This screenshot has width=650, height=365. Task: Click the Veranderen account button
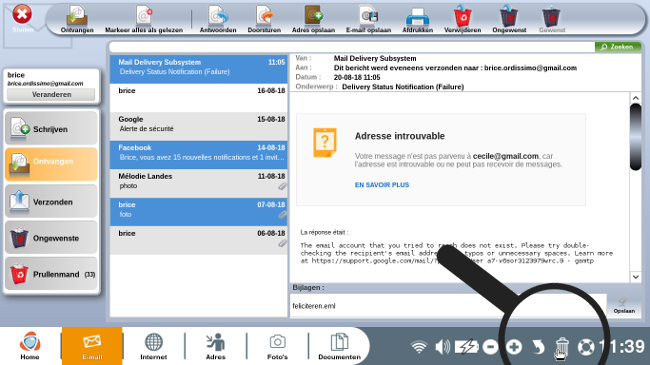click(x=51, y=95)
